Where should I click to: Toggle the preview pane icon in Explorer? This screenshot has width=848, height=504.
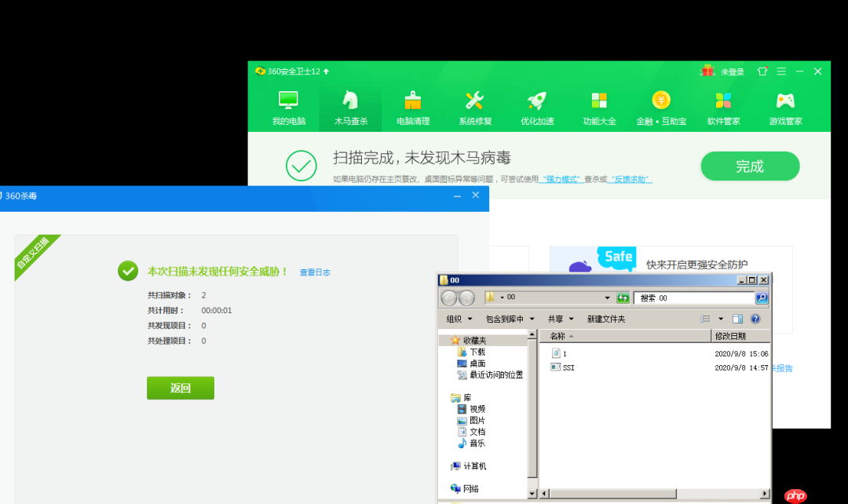(737, 319)
